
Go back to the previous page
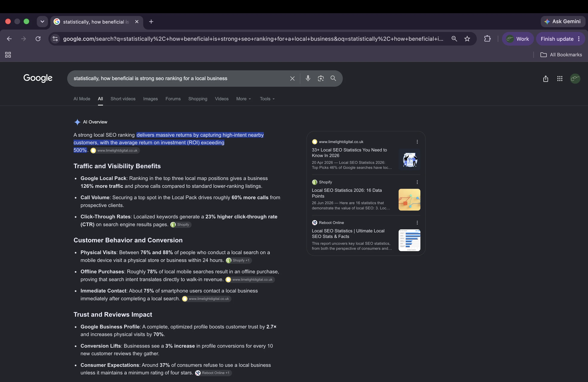(9, 39)
